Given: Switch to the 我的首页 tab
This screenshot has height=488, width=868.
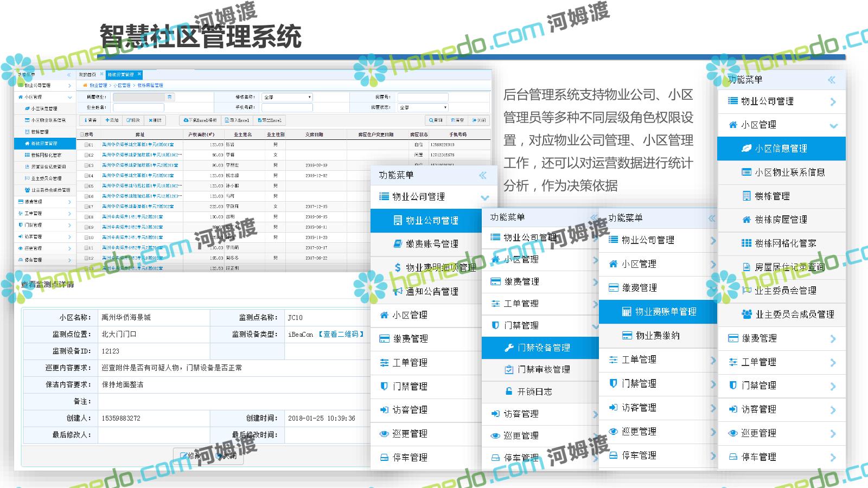Looking at the screenshot, I should pos(88,75).
